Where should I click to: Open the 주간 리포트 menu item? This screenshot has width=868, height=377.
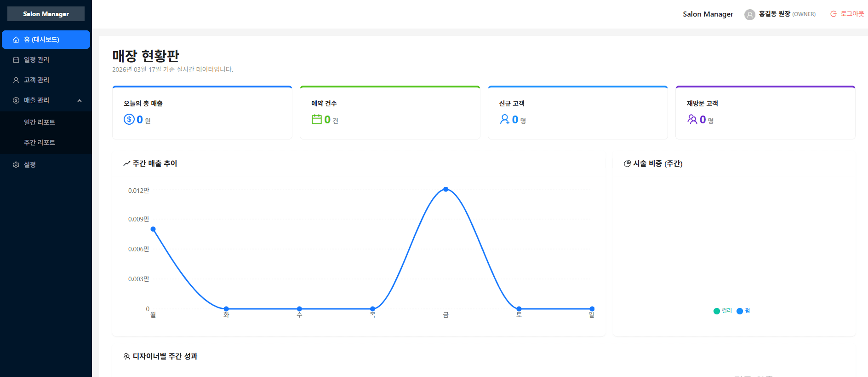(40, 143)
